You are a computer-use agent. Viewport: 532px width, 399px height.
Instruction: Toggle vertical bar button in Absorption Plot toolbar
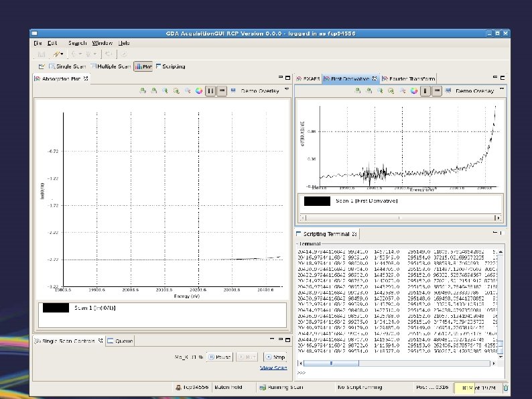tap(210, 91)
